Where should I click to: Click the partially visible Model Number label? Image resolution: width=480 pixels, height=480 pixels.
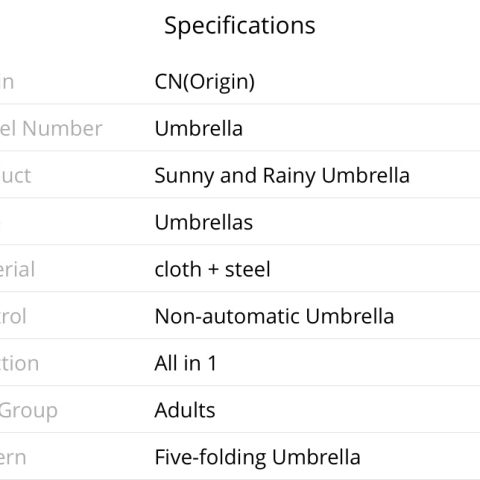click(51, 128)
